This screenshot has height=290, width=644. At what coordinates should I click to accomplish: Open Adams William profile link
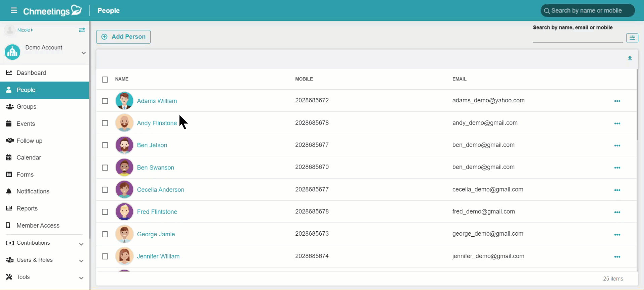point(157,101)
